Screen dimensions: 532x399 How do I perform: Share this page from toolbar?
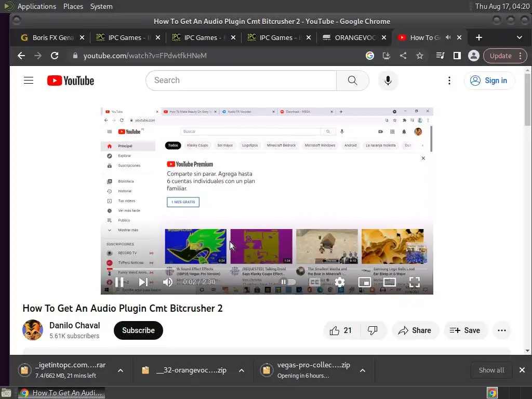(403, 56)
